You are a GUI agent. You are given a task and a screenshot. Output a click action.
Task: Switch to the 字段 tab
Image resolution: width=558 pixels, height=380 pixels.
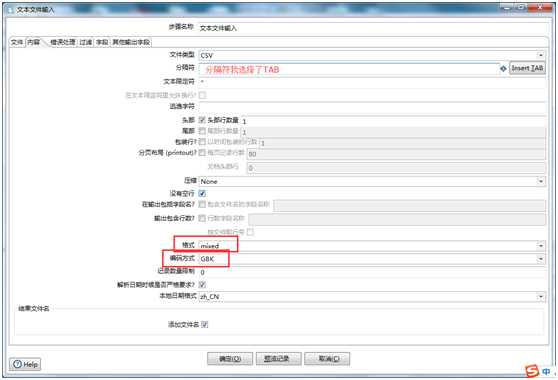pyautogui.click(x=102, y=42)
